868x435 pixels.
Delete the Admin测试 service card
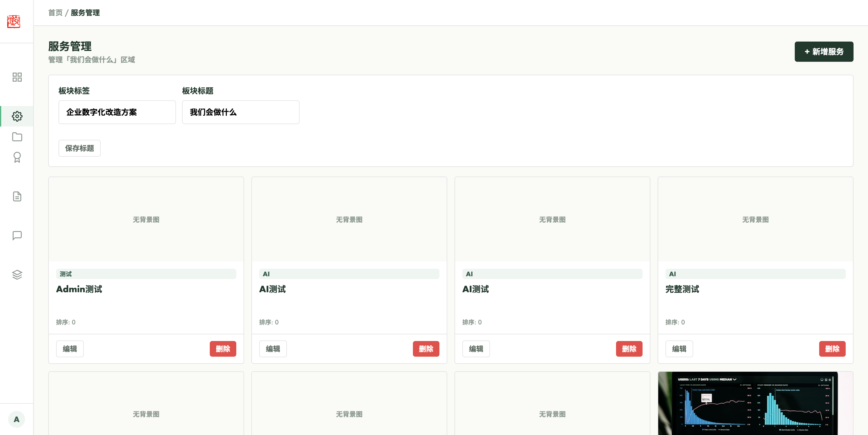coord(223,349)
